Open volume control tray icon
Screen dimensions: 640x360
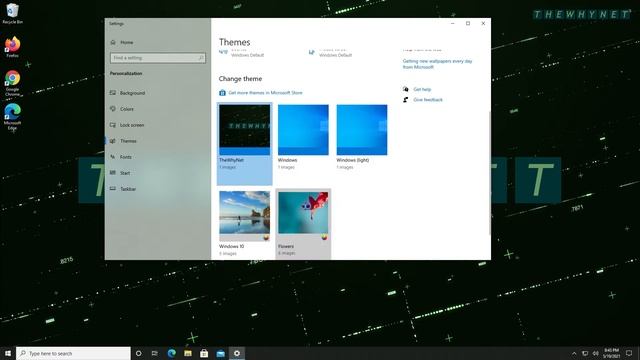pos(596,353)
